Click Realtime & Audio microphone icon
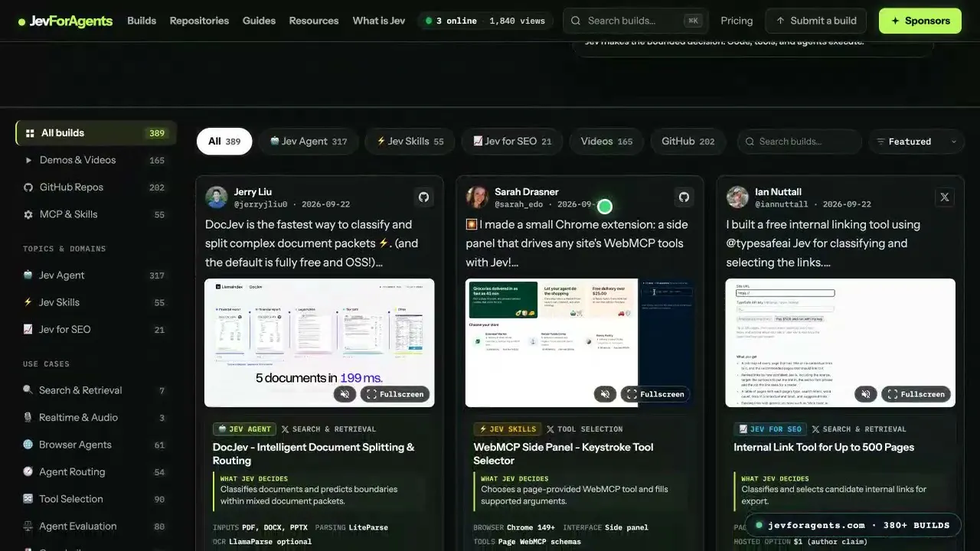Screen dimensions: 980x551 [28, 418]
